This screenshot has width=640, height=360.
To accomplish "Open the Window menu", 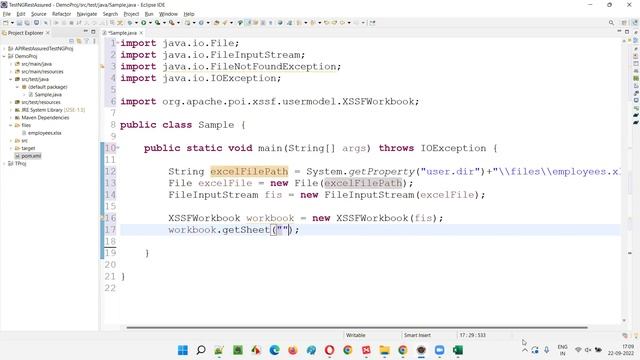I will point(168,14).
